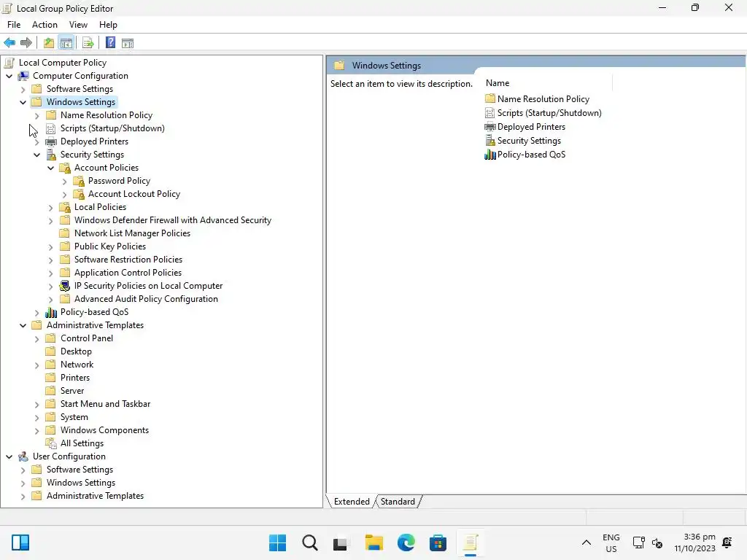Open Windows Start menu on taskbar
Screen dimensions: 747x560
[x=278, y=542]
